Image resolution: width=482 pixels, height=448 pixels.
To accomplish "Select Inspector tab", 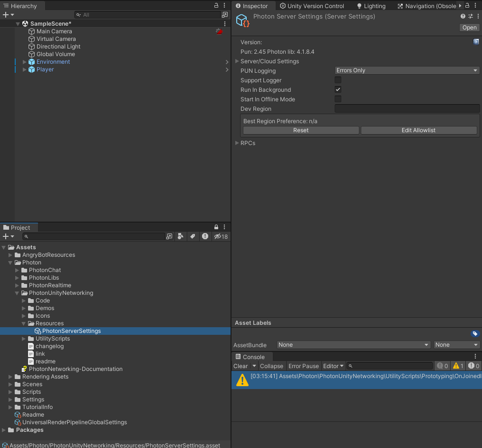I will click(x=251, y=6).
